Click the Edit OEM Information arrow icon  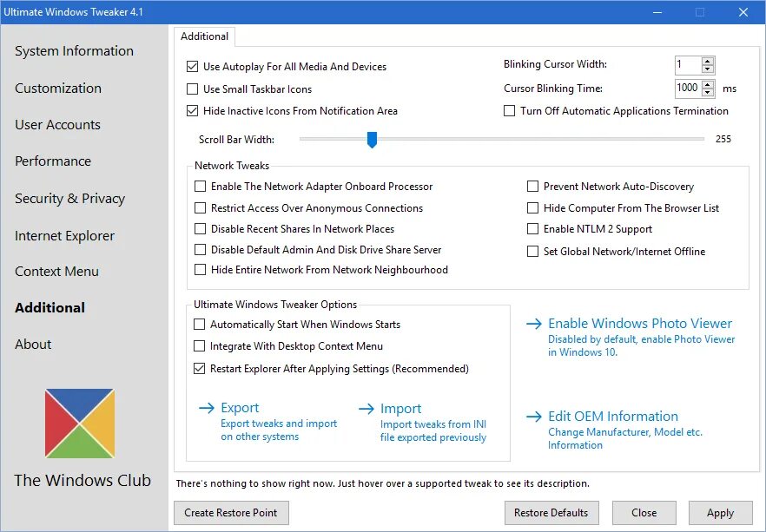tap(533, 417)
